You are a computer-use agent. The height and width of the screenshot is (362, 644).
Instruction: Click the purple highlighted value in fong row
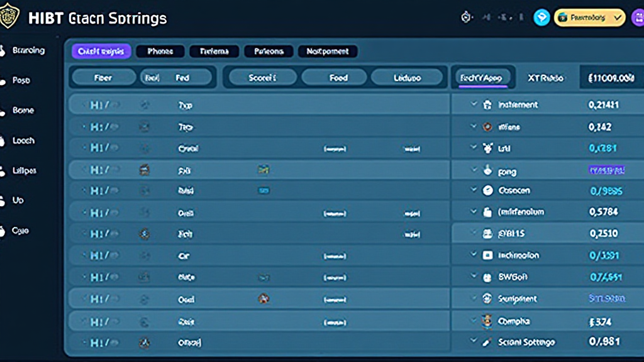point(606,170)
